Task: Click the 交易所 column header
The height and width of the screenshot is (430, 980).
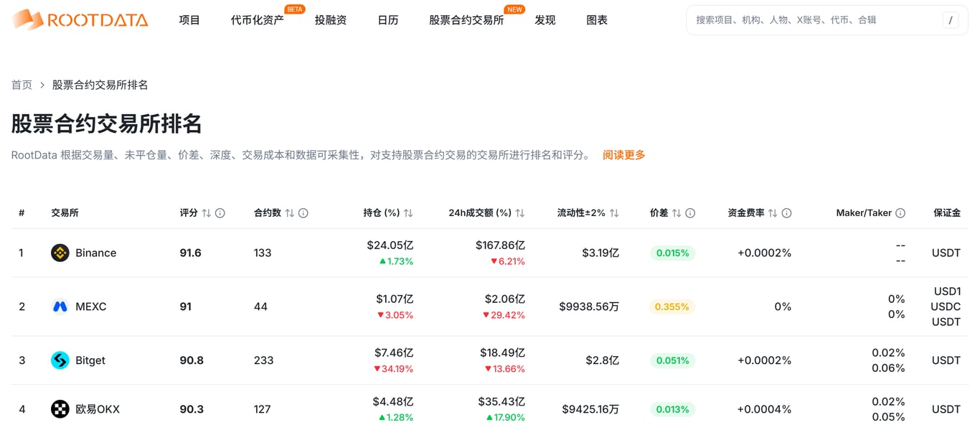Action: pyautogui.click(x=65, y=213)
